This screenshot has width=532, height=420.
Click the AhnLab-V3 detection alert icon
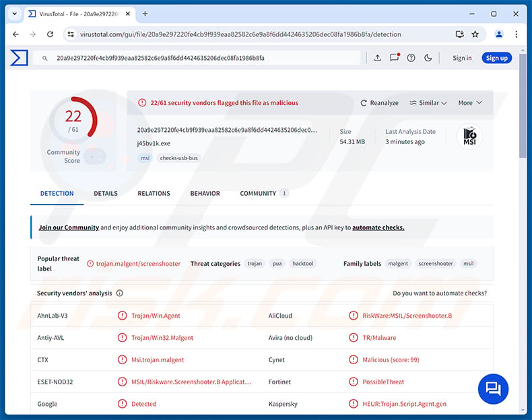coord(122,316)
